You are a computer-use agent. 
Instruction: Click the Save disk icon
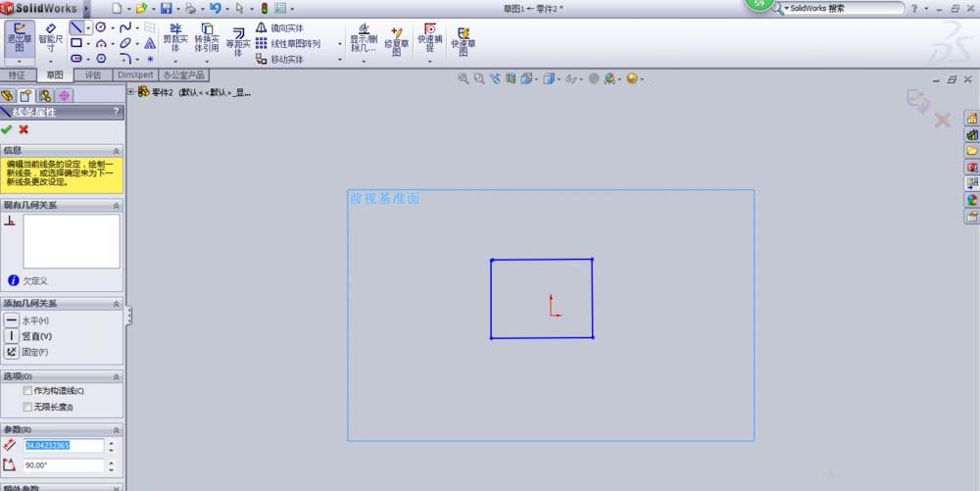167,9
